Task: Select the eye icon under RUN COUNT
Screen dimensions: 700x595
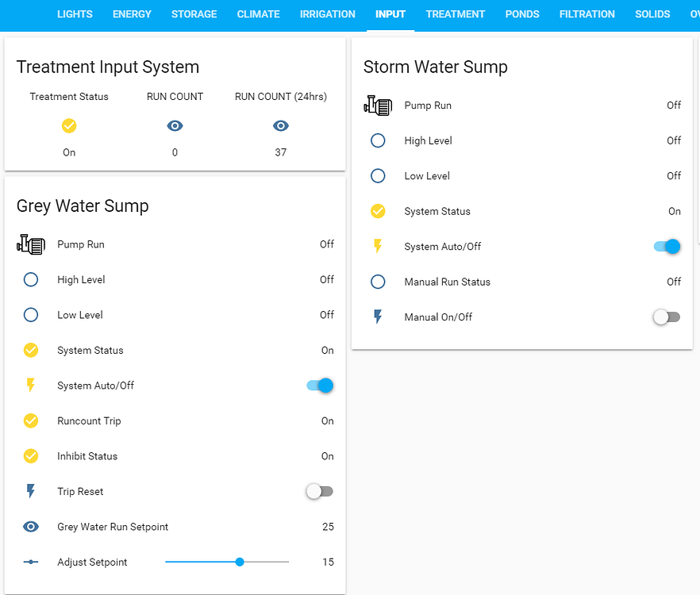Action: point(175,125)
